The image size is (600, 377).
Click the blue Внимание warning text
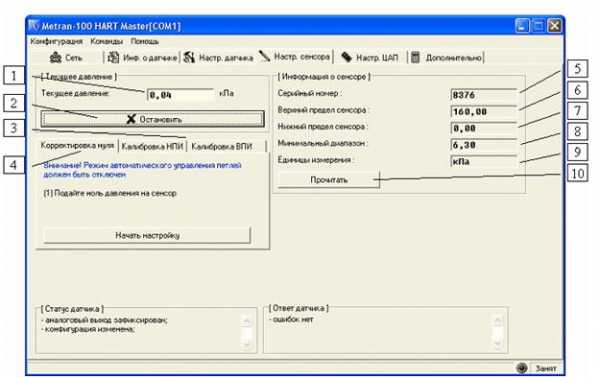[142, 170]
